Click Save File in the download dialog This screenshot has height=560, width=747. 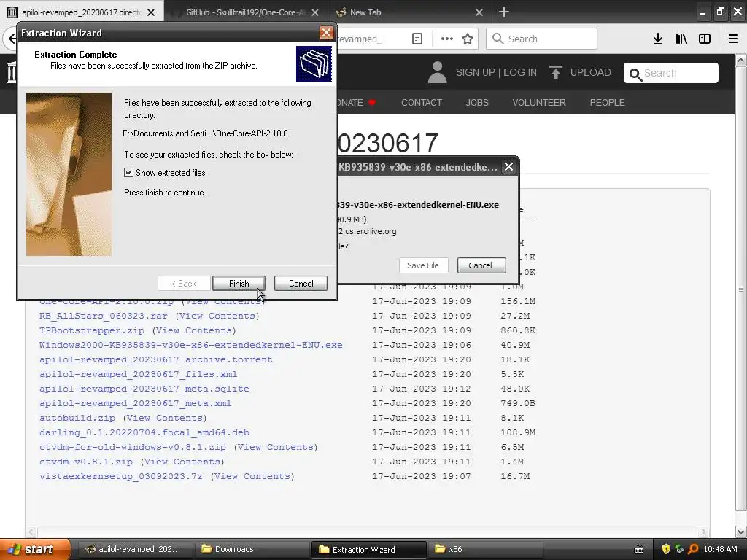(x=423, y=265)
